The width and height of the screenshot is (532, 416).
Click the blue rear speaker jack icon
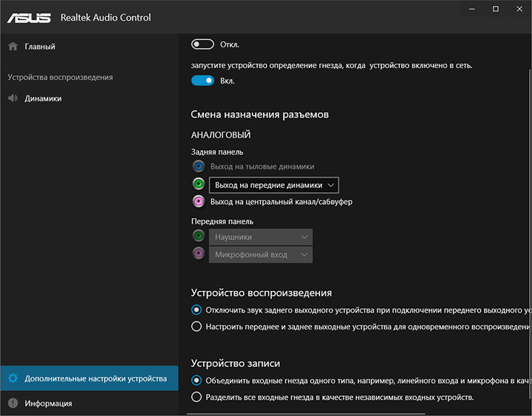pyautogui.click(x=198, y=166)
